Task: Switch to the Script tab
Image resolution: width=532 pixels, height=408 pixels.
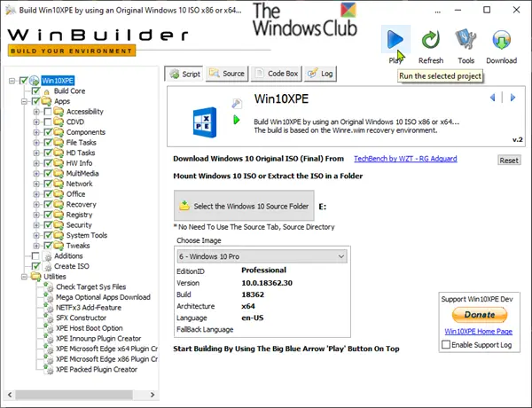Action: pyautogui.click(x=184, y=74)
